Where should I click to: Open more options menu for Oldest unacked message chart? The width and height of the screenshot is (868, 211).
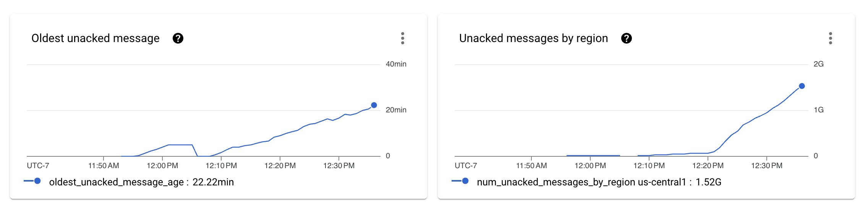click(x=403, y=38)
